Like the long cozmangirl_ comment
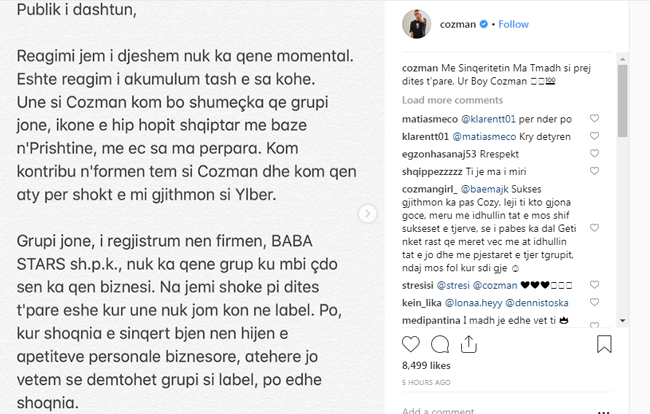 594,228
